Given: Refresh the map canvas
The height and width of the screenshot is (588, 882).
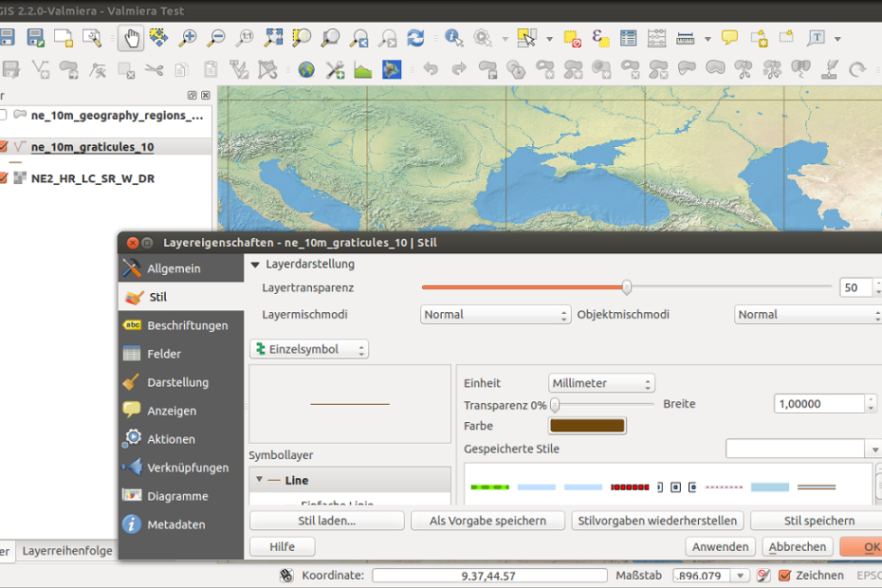Looking at the screenshot, I should point(415,38).
